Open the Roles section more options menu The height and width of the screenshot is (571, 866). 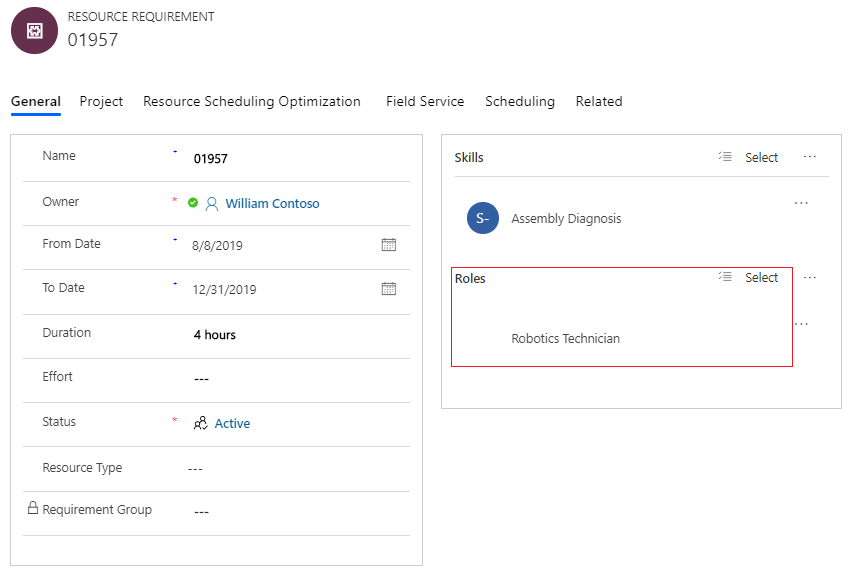[x=810, y=277]
